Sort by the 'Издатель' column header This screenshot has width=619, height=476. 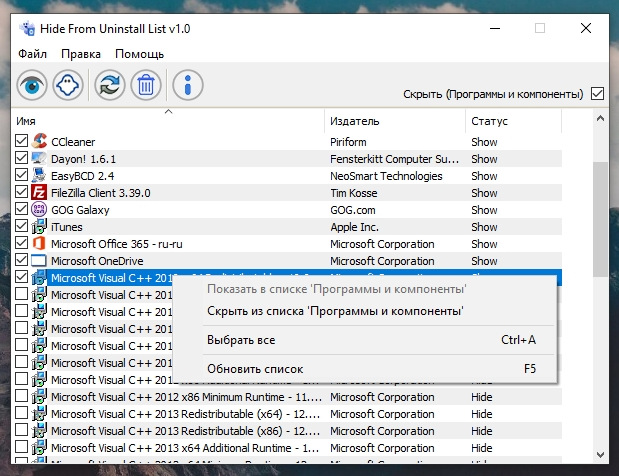pyautogui.click(x=395, y=121)
